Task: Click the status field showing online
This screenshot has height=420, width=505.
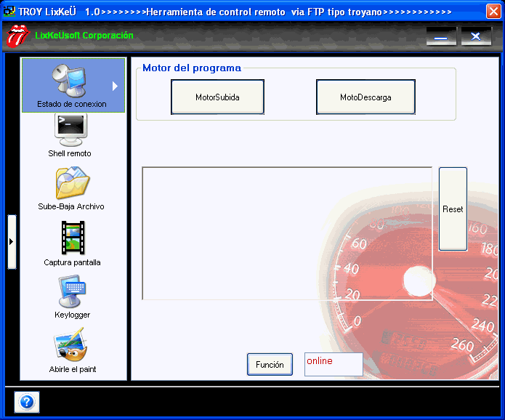Action: coord(334,365)
